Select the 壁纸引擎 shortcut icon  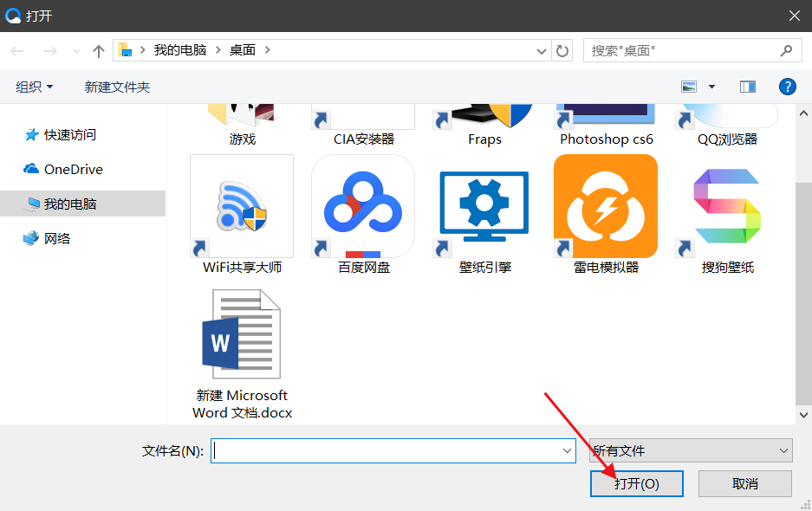[484, 206]
